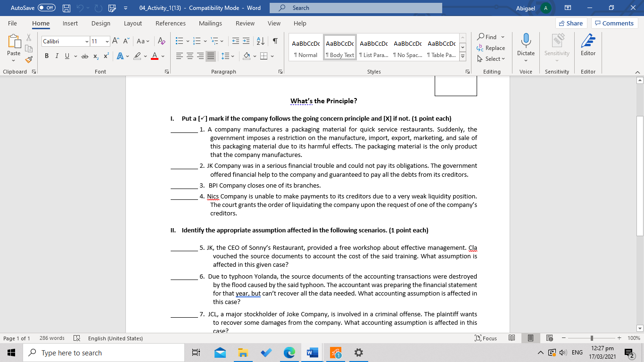
Task: Switch to the Layout tab
Action: point(133,23)
